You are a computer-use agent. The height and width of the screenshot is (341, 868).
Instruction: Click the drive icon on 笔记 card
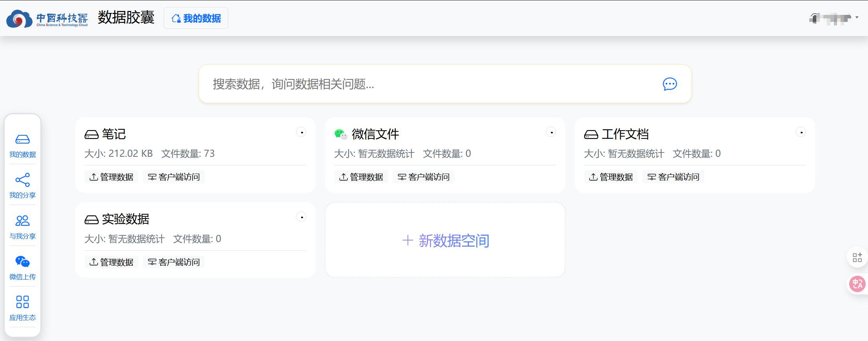92,135
